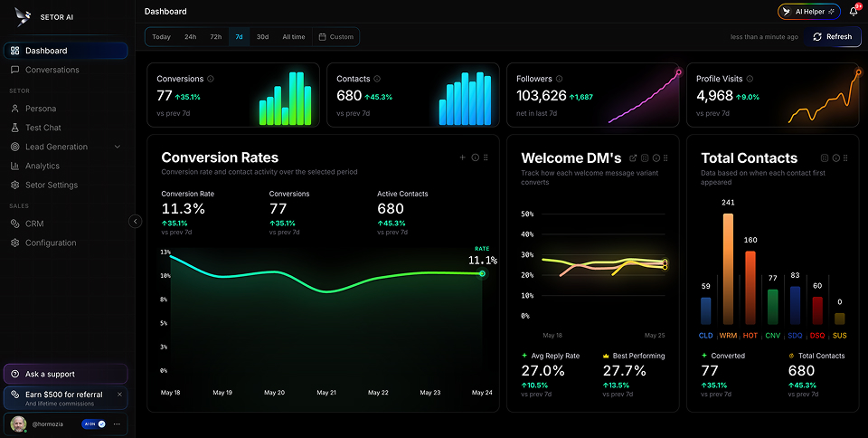The image size is (868, 438).
Task: Open the three-dot menu beside @hormozia
Action: click(117, 424)
